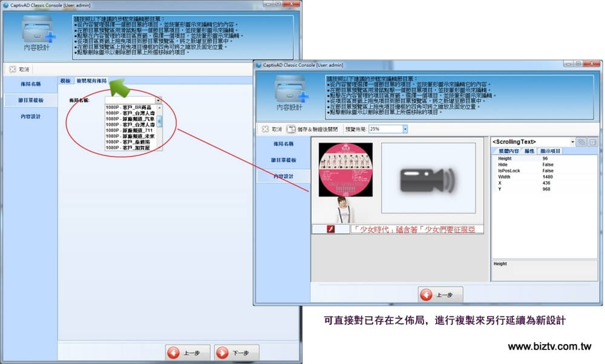Switch to the 屬性 properties tab

point(529,151)
